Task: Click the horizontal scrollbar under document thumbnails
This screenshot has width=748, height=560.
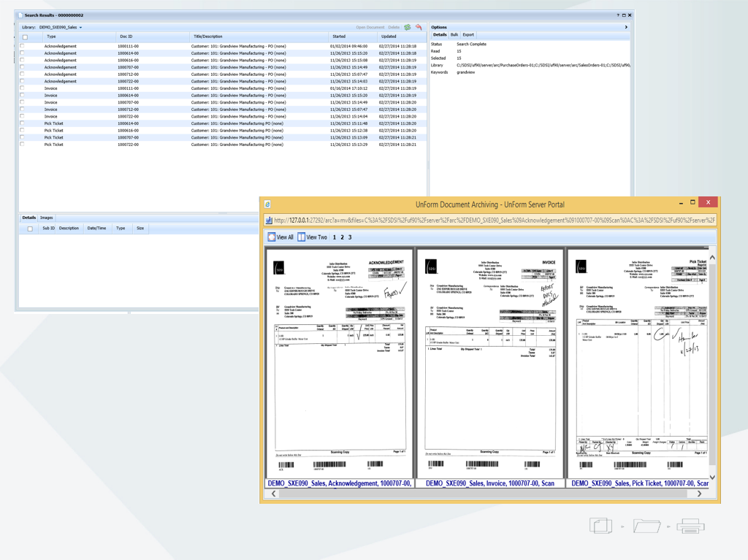Action: pos(483,494)
